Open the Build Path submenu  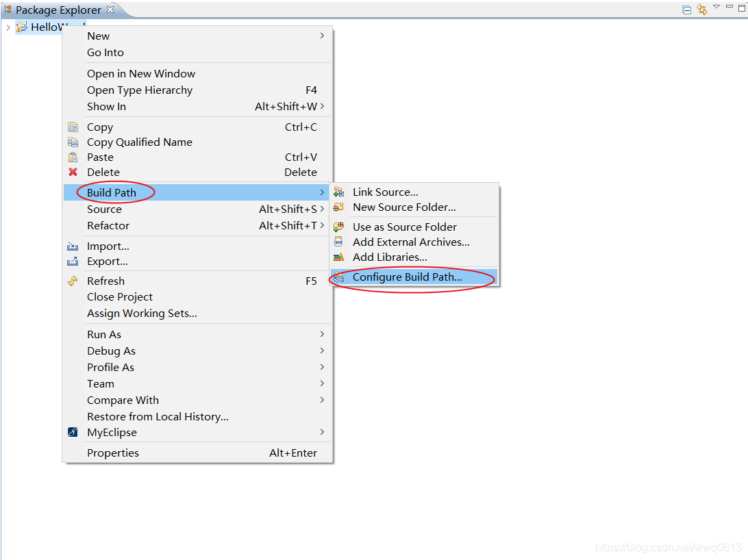click(112, 192)
